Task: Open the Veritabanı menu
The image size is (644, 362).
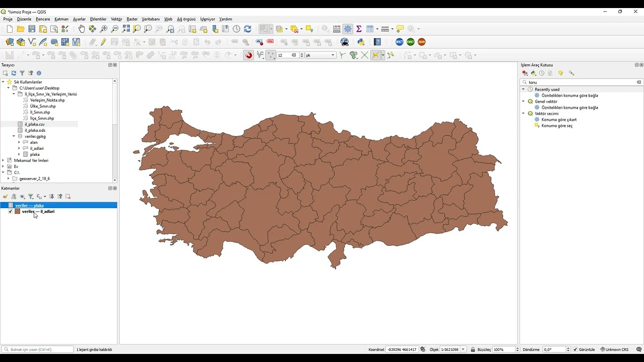Action: pyautogui.click(x=150, y=19)
